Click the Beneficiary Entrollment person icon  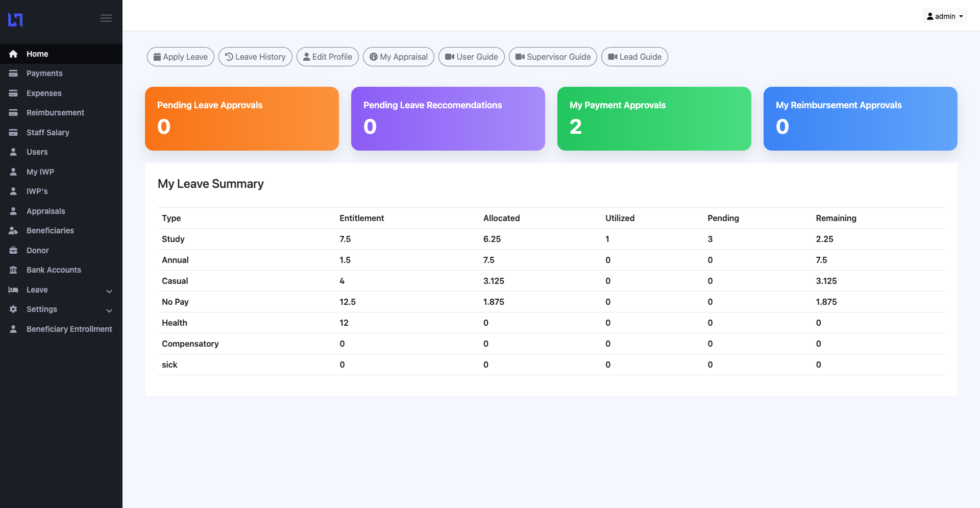point(13,329)
